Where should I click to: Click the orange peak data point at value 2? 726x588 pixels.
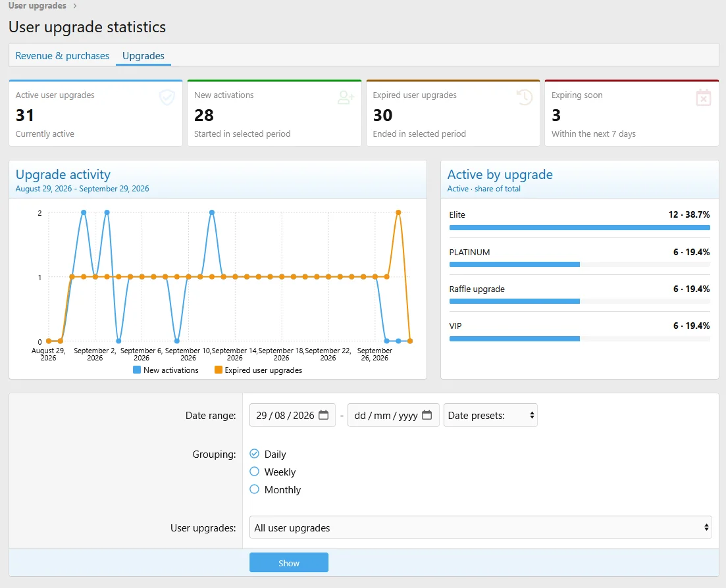[398, 212]
